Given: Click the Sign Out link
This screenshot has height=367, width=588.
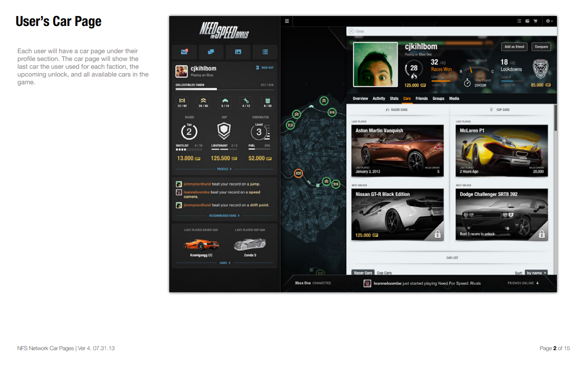Looking at the screenshot, I should pos(265,68).
